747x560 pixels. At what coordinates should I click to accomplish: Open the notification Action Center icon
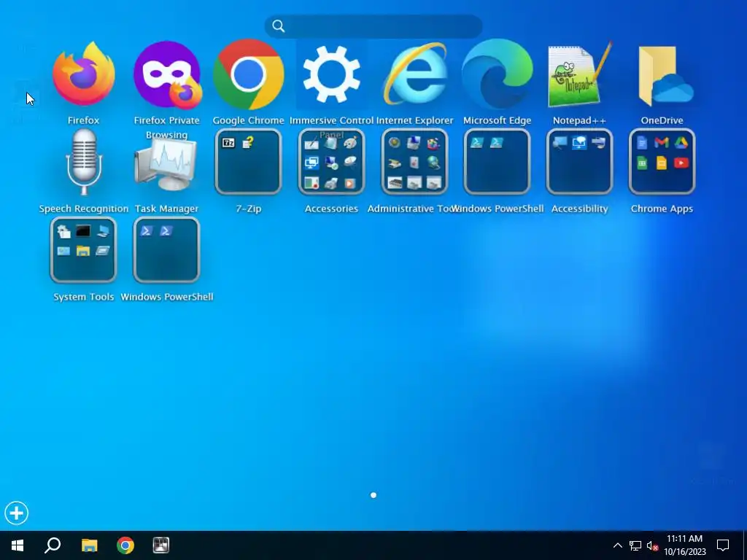[x=723, y=545]
